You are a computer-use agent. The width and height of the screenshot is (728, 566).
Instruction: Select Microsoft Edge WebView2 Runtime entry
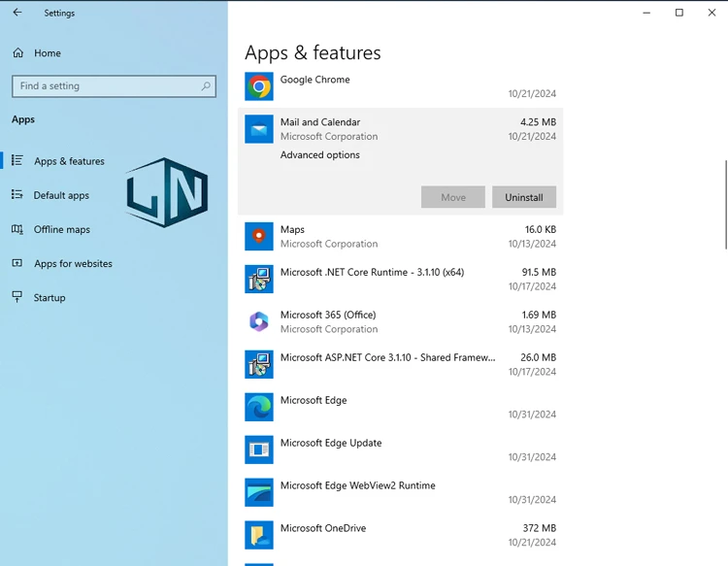point(400,492)
